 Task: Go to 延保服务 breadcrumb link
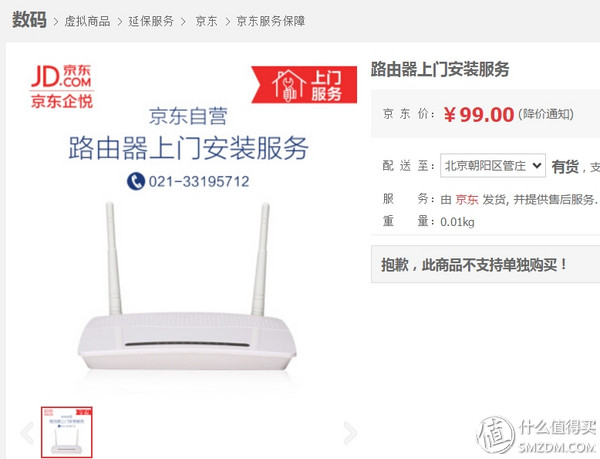pos(151,21)
